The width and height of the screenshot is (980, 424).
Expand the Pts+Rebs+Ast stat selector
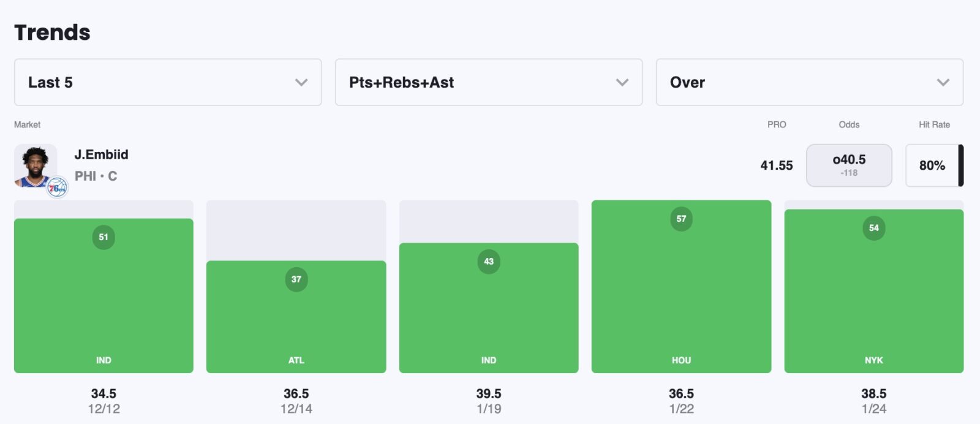pos(488,82)
